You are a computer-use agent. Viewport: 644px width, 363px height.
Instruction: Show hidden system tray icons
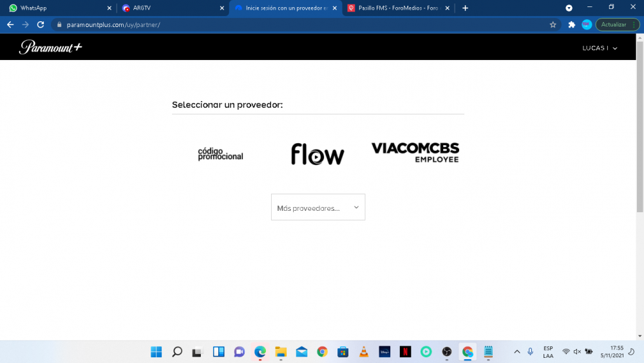pyautogui.click(x=516, y=352)
